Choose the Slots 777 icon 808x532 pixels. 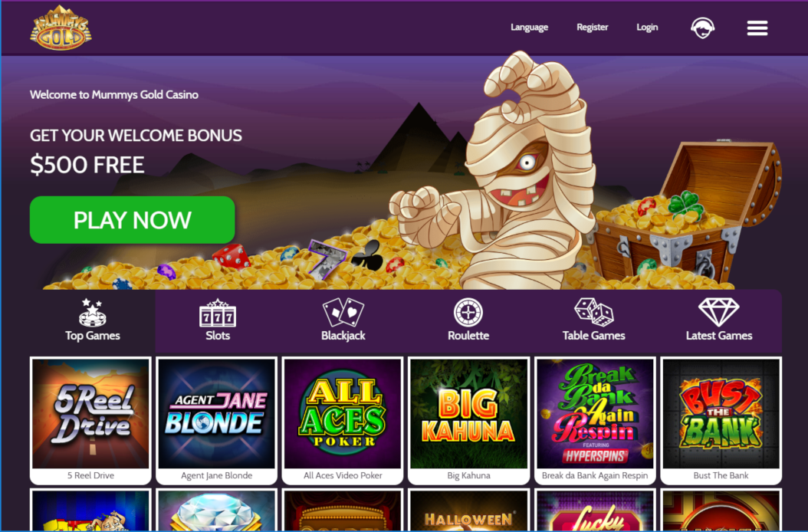point(218,313)
